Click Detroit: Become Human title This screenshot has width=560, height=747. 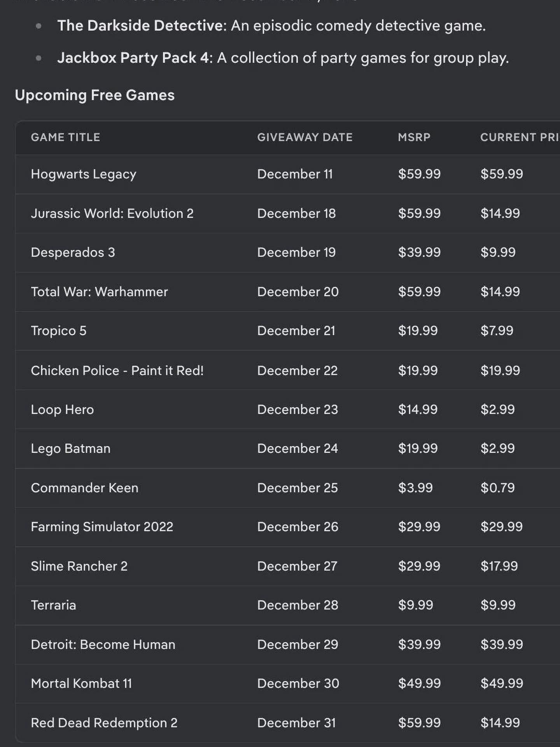pyautogui.click(x=103, y=645)
